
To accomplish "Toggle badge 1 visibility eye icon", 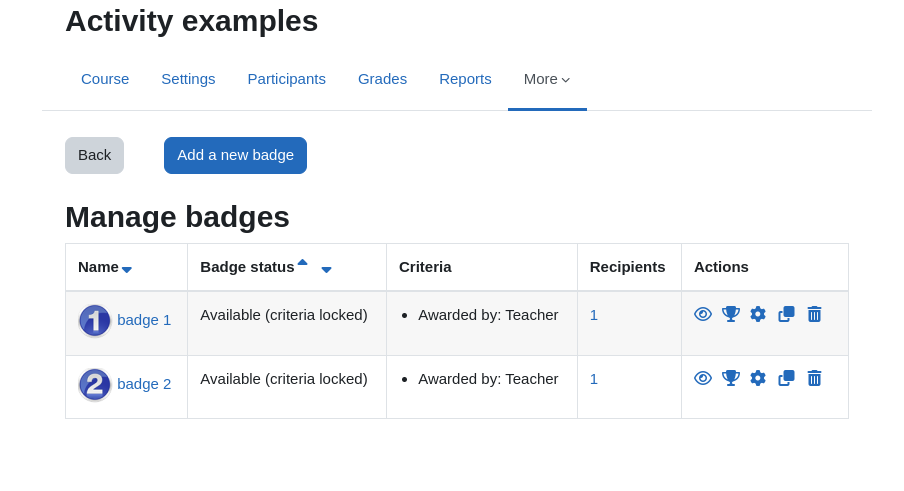I will (703, 314).
